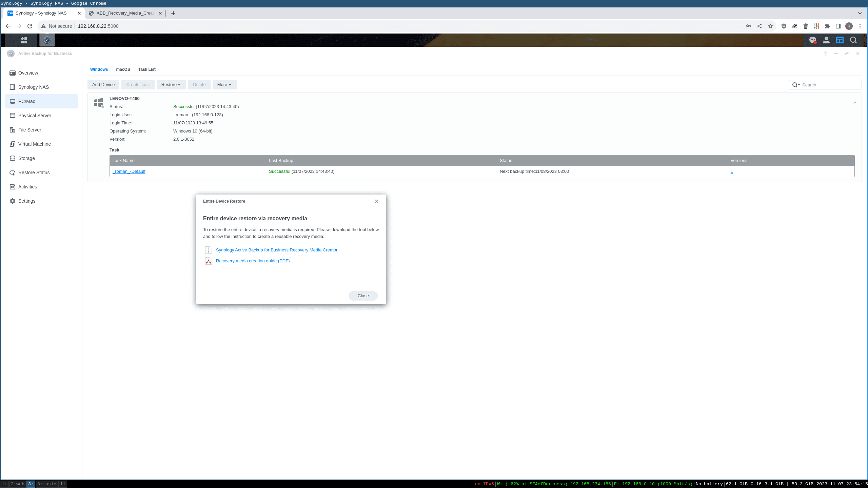
Task: Open the DSM user account icon
Action: coord(826,40)
